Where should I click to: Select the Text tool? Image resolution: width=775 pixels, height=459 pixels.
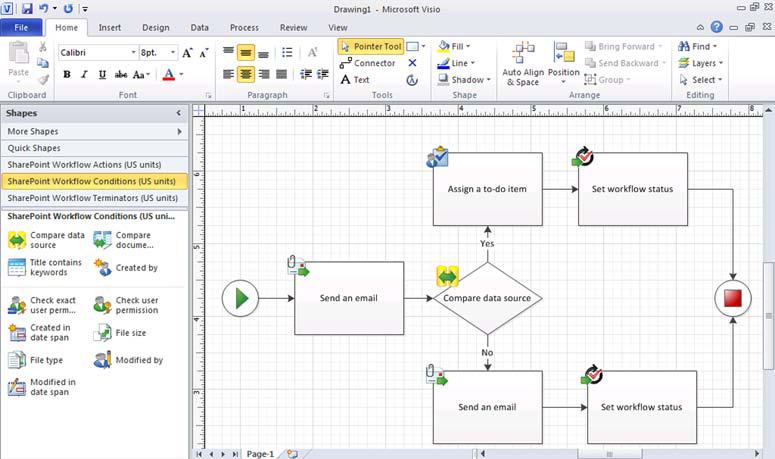355,80
